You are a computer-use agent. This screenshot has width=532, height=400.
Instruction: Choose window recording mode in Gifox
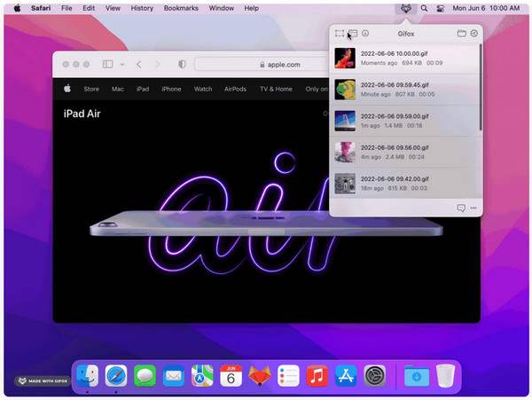tap(353, 33)
